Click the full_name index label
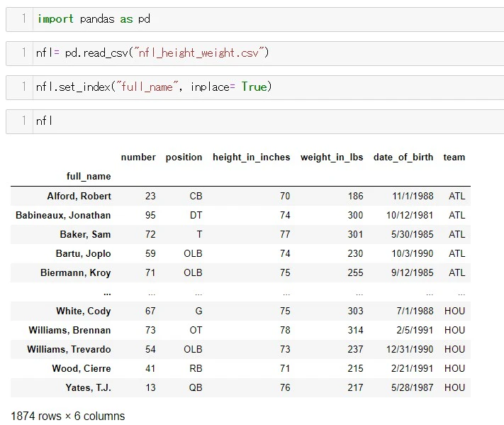504x425 pixels. point(89,176)
